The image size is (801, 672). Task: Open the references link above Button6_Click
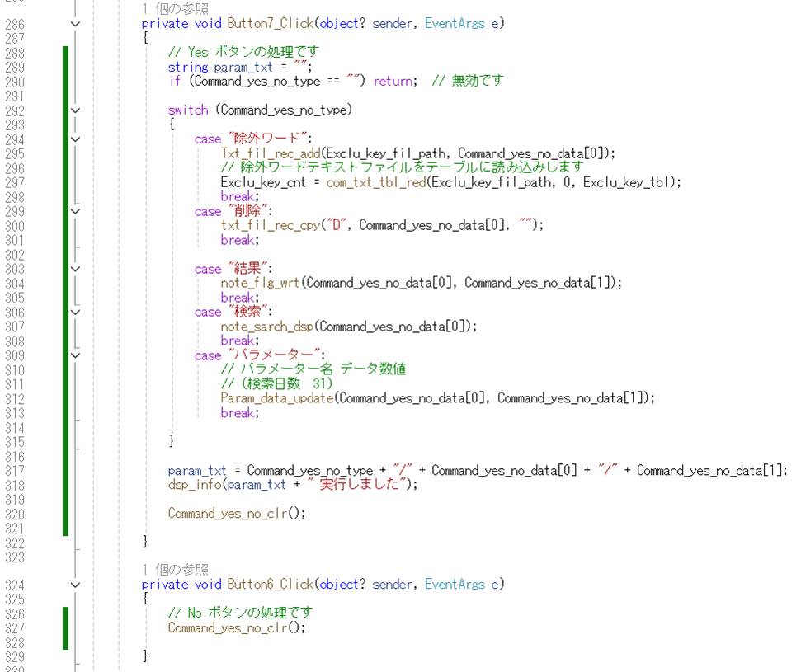coord(175,570)
